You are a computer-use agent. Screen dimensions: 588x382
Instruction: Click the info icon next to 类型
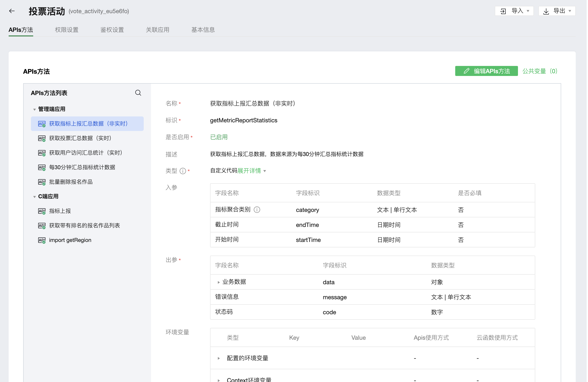coord(183,171)
